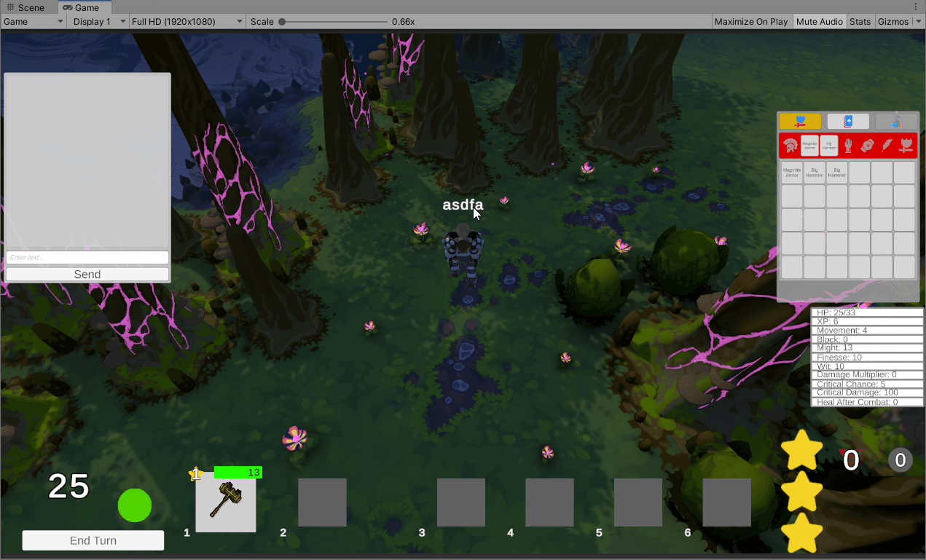
Task: Click the Might: 13 stat row
Action: pyautogui.click(x=867, y=348)
